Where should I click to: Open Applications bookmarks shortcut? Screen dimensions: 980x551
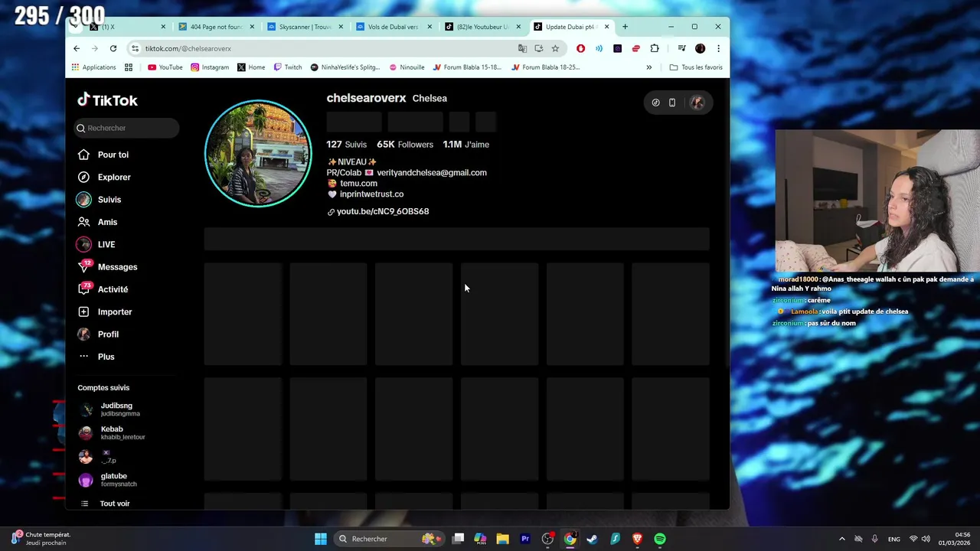tap(93, 67)
